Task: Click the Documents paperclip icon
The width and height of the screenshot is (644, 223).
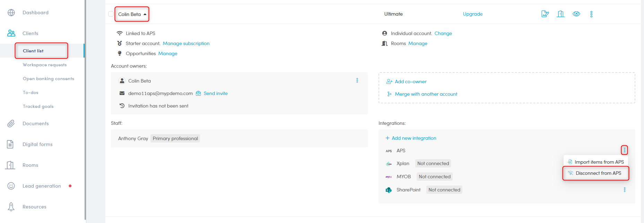Action: [11, 123]
